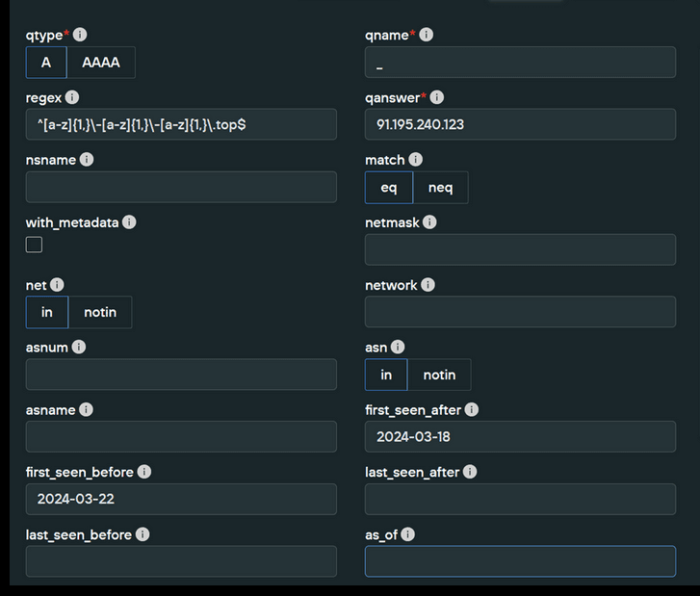Click the info icon next to qtype
The width and height of the screenshot is (700, 596).
[x=80, y=35]
